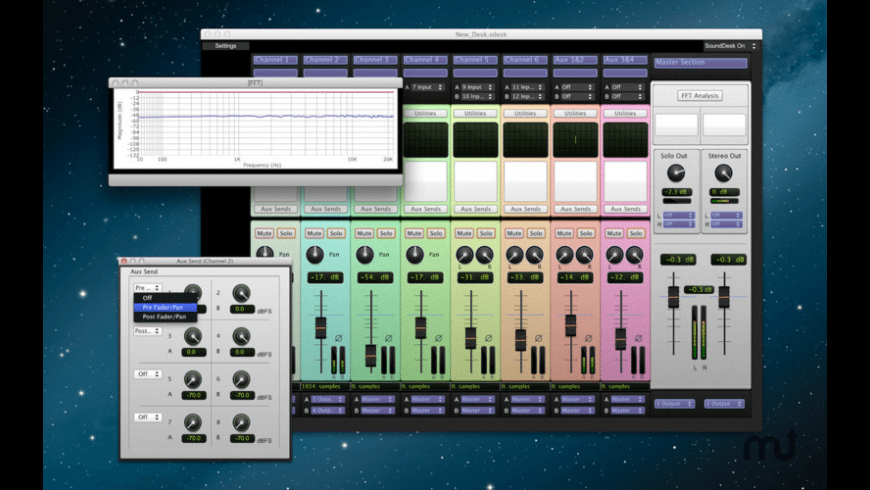Mute the Aux 3&4 channel
The image size is (870, 490).
[613, 233]
